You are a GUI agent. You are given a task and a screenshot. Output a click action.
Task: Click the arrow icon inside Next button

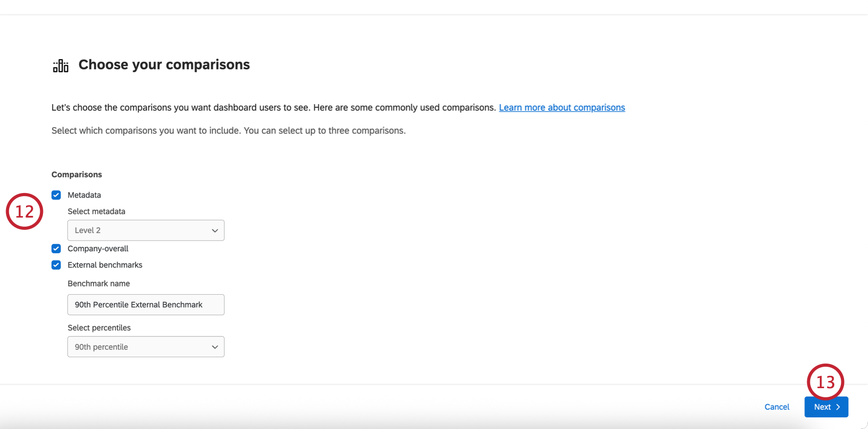point(838,407)
